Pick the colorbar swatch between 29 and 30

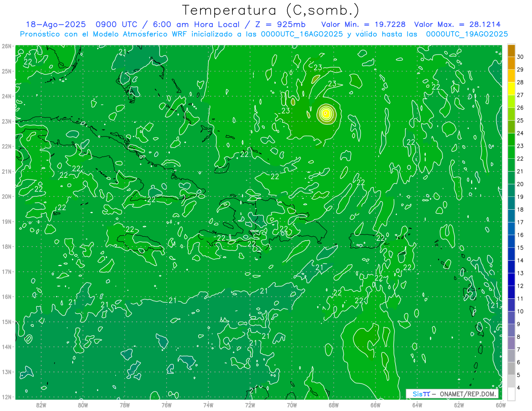(x=511, y=63)
